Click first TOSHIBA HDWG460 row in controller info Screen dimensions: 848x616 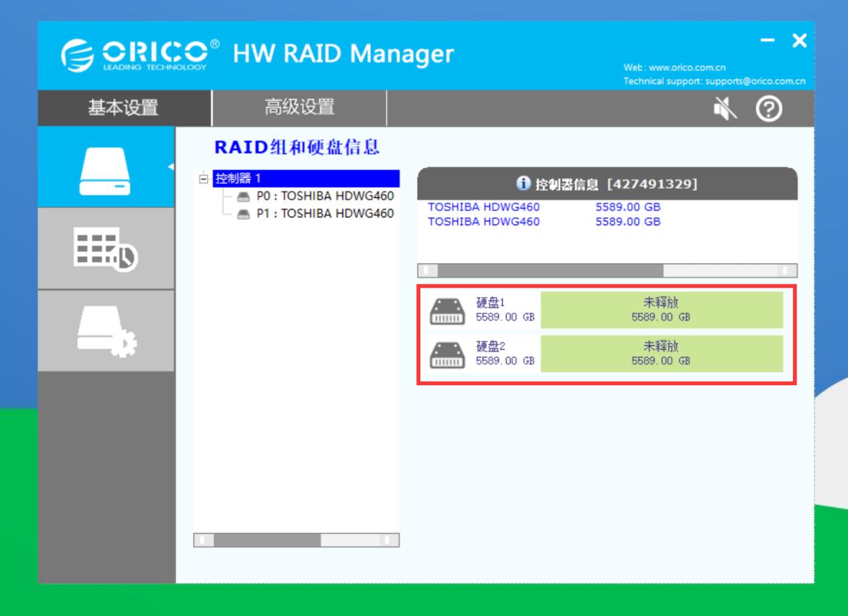543,207
